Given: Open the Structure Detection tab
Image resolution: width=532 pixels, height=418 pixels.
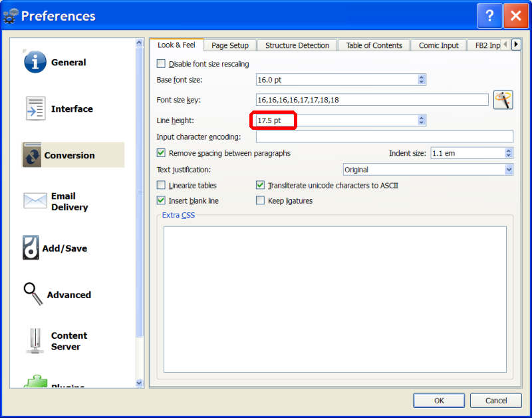Looking at the screenshot, I should 297,45.
